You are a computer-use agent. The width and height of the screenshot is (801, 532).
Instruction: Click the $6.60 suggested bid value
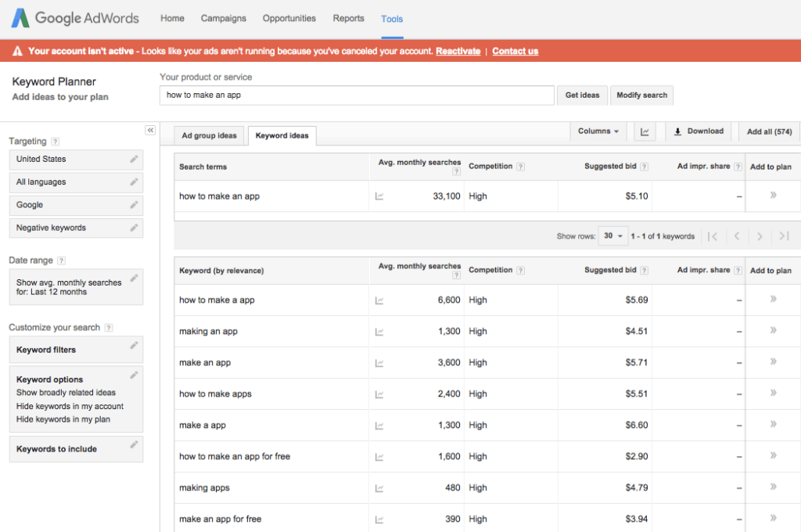tap(637, 425)
